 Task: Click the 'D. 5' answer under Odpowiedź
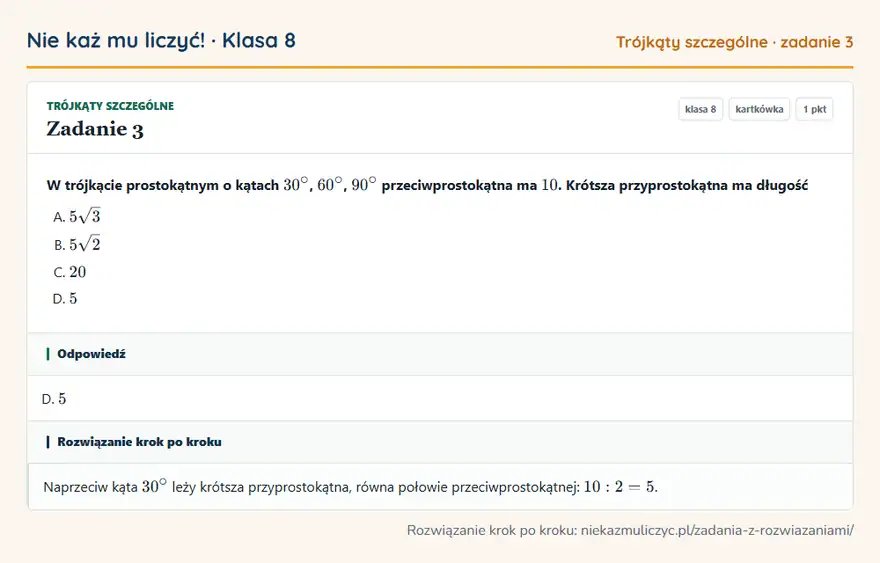(54, 399)
